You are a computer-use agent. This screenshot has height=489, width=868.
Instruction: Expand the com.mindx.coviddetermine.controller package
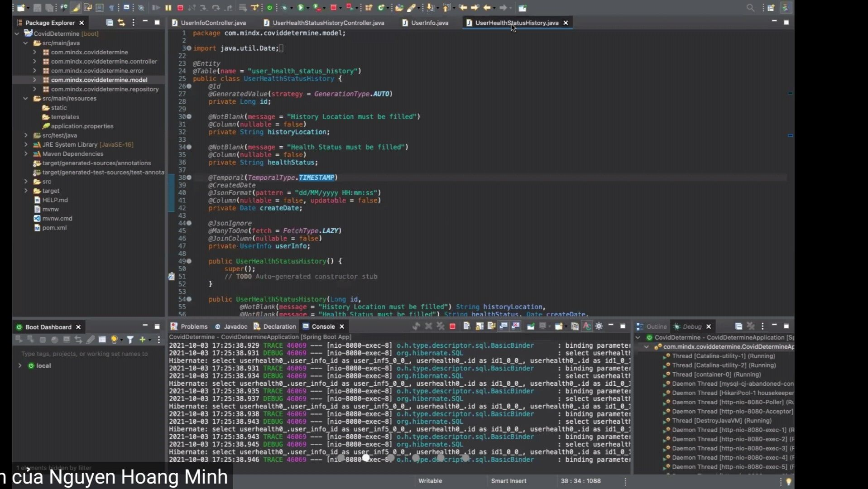click(x=34, y=62)
